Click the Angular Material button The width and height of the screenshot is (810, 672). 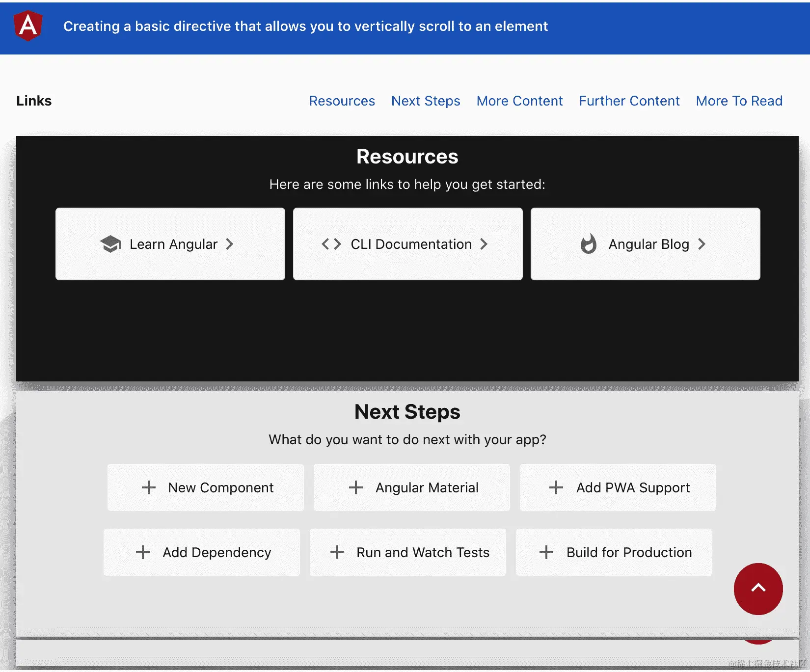coord(411,487)
